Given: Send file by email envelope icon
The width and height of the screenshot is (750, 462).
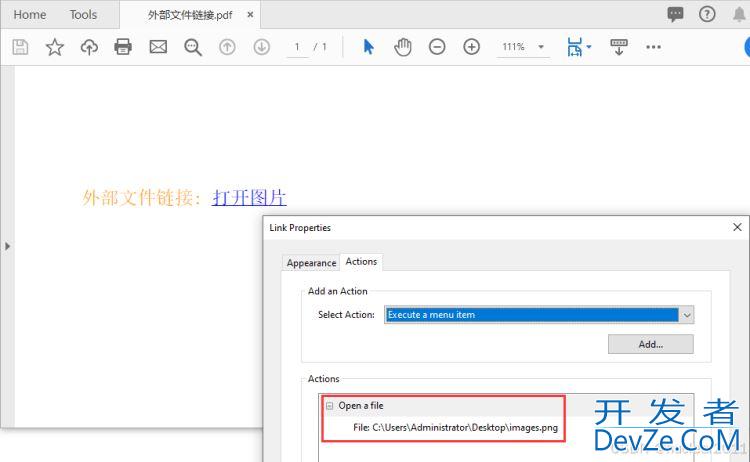Looking at the screenshot, I should pyautogui.click(x=158, y=47).
